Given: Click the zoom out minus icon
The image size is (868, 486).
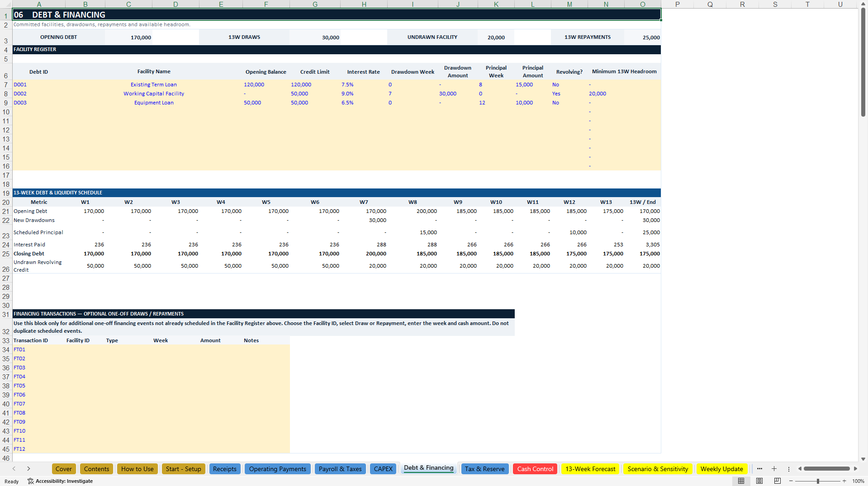Looking at the screenshot, I should click(791, 481).
